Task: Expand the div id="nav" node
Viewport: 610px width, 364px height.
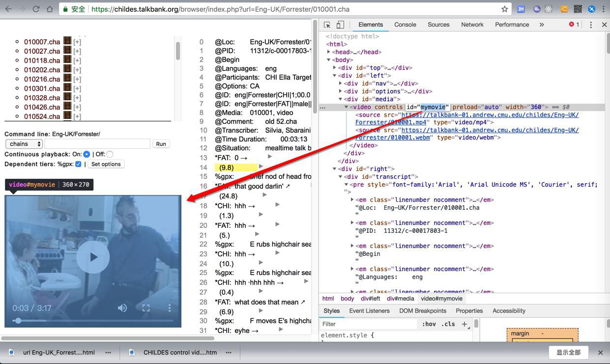Action: point(341,84)
